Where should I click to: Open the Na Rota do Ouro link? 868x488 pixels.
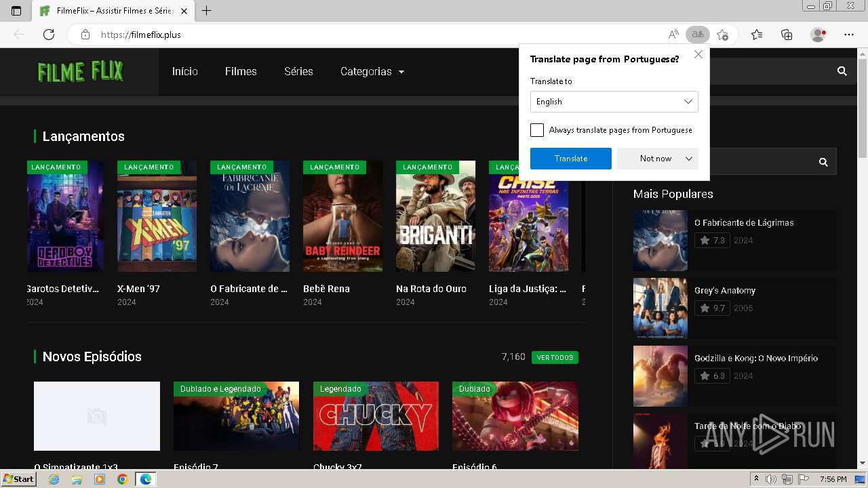431,289
